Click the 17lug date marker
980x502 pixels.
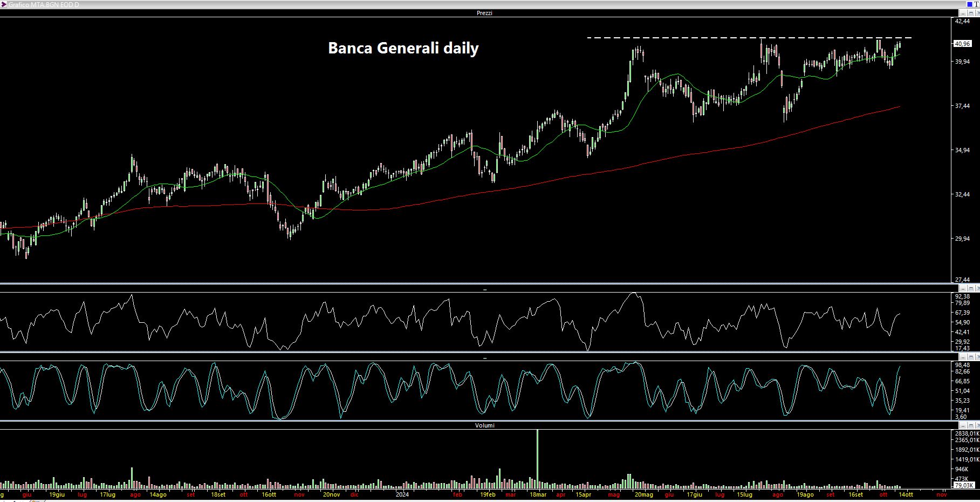pyautogui.click(x=107, y=494)
